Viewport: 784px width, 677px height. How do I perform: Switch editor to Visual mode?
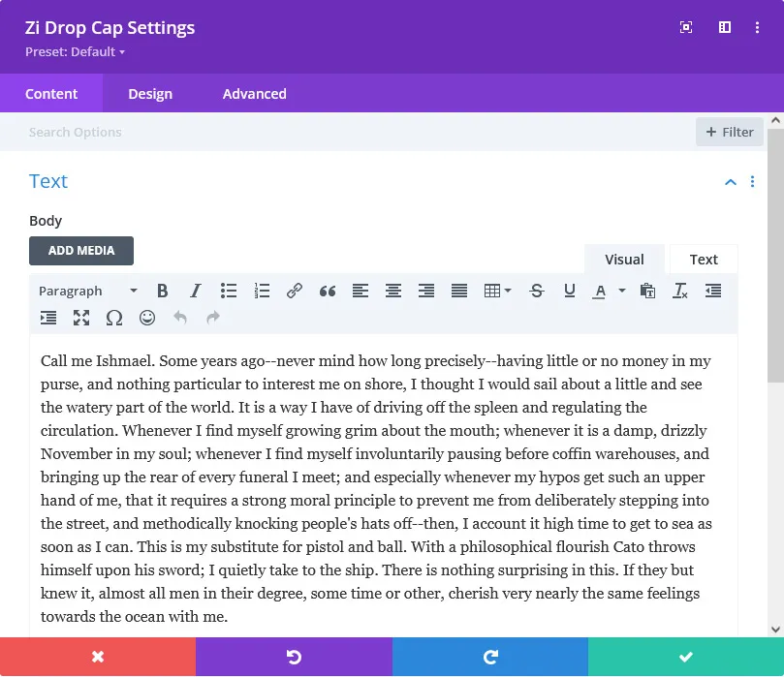pos(624,260)
